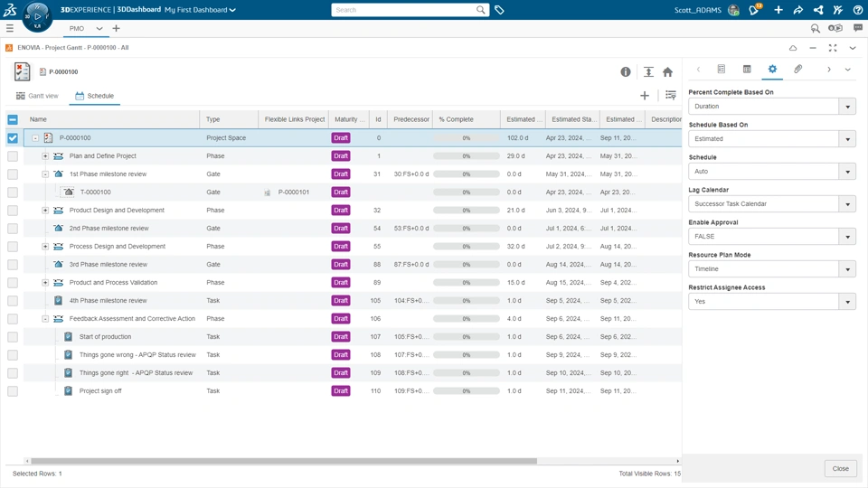The width and height of the screenshot is (868, 488).
Task: Click the project checklist icon
Action: pyautogui.click(x=22, y=71)
